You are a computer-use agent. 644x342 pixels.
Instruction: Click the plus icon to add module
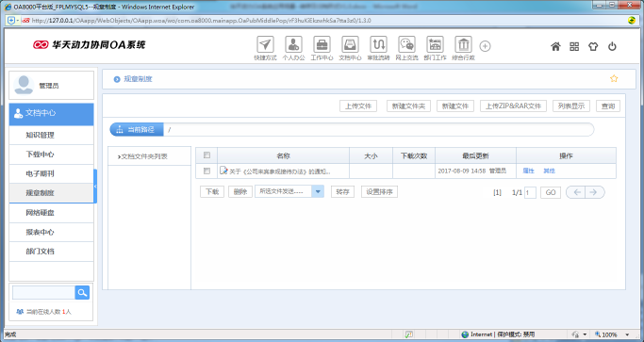(x=485, y=46)
